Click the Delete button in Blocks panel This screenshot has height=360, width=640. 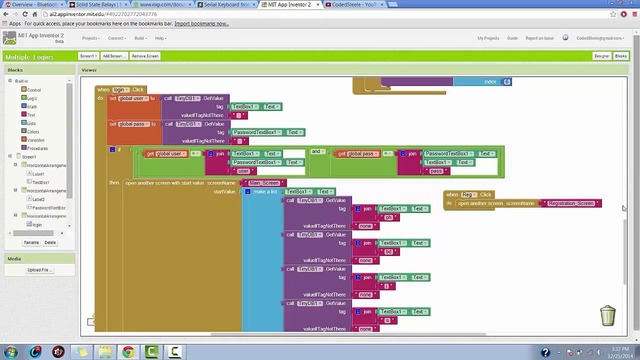50,242
